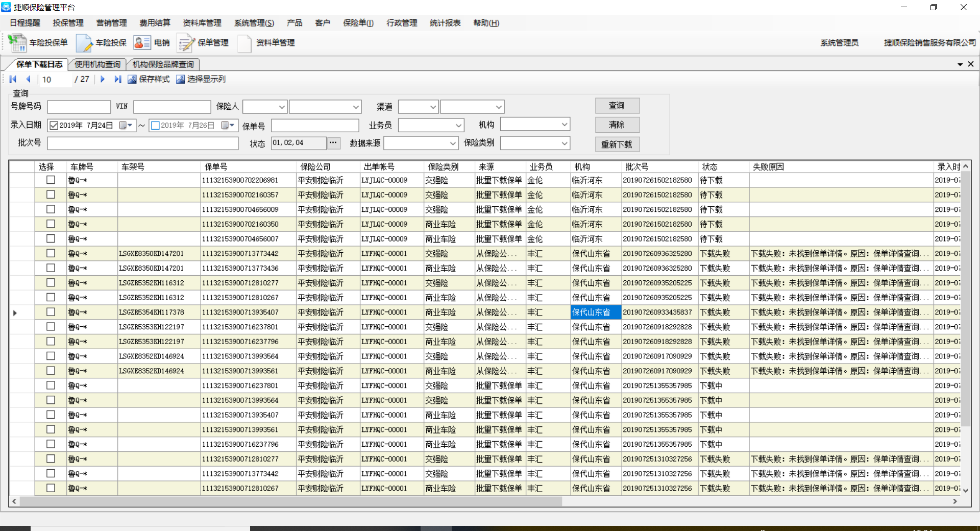The height and width of the screenshot is (531, 980).
Task: Go to the first page arrow
Action: point(13,79)
